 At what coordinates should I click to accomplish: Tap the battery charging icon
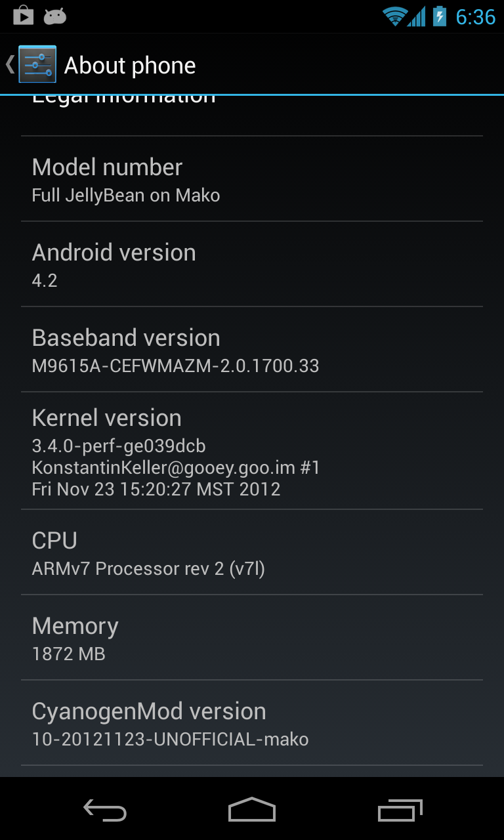pos(440,16)
